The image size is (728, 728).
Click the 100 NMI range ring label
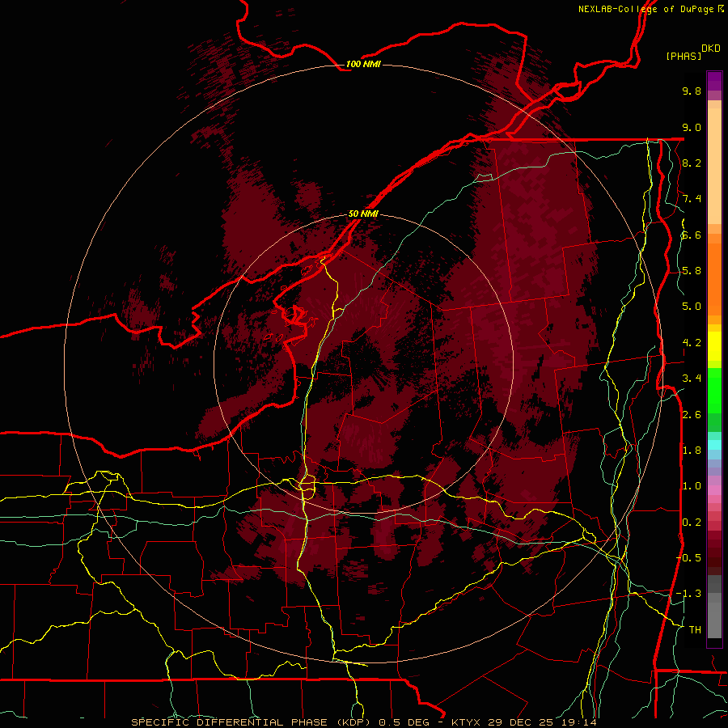(363, 64)
